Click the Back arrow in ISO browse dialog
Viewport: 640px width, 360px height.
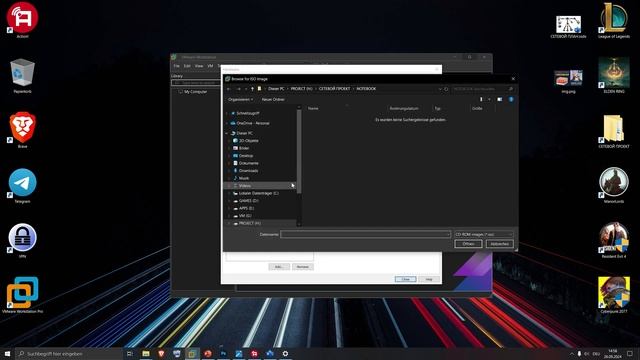(x=229, y=89)
